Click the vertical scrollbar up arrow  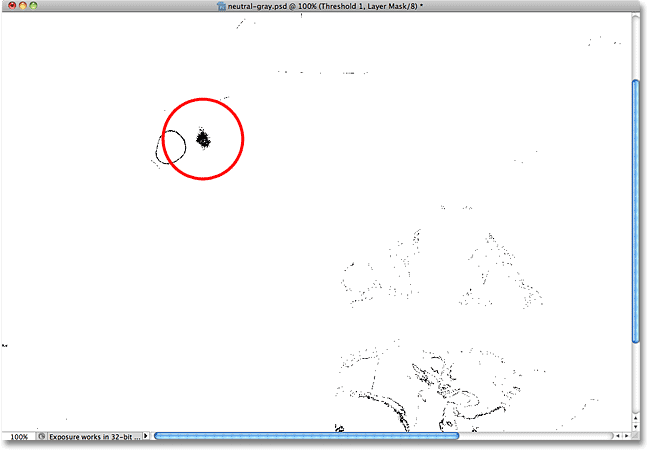635,418
